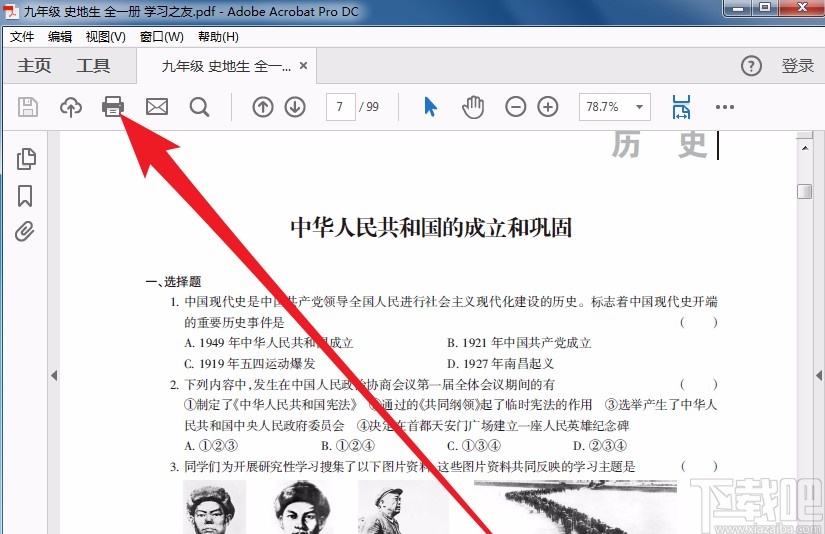Click the 历 史 page header text
Screen dimensions: 825x534
[x=659, y=144]
